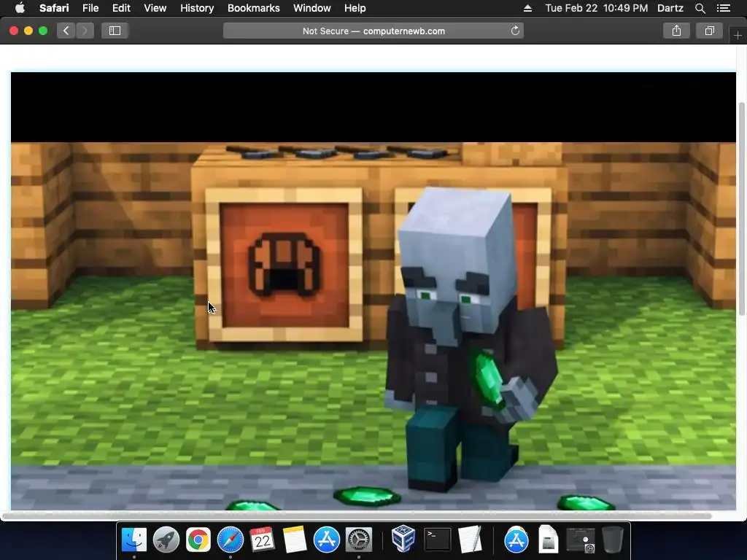Viewport: 747px width, 560px height.
Task: Open the Bookmarks menu
Action: tap(253, 8)
